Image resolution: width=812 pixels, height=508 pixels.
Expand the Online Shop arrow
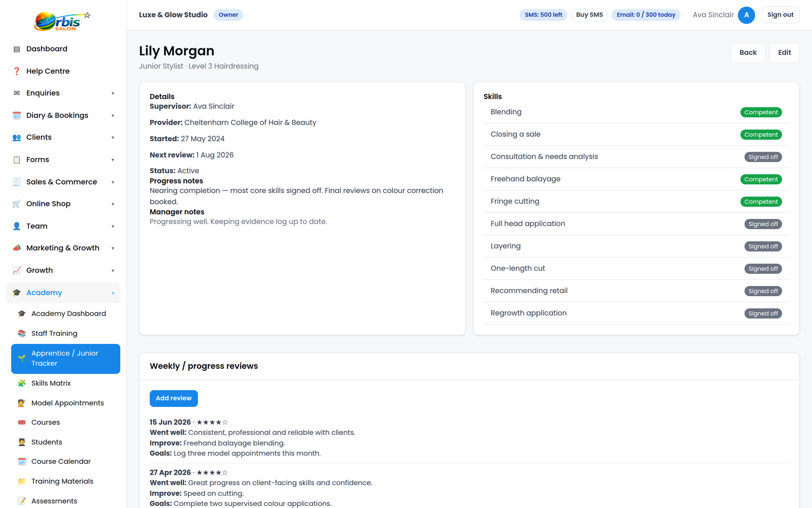coord(113,204)
